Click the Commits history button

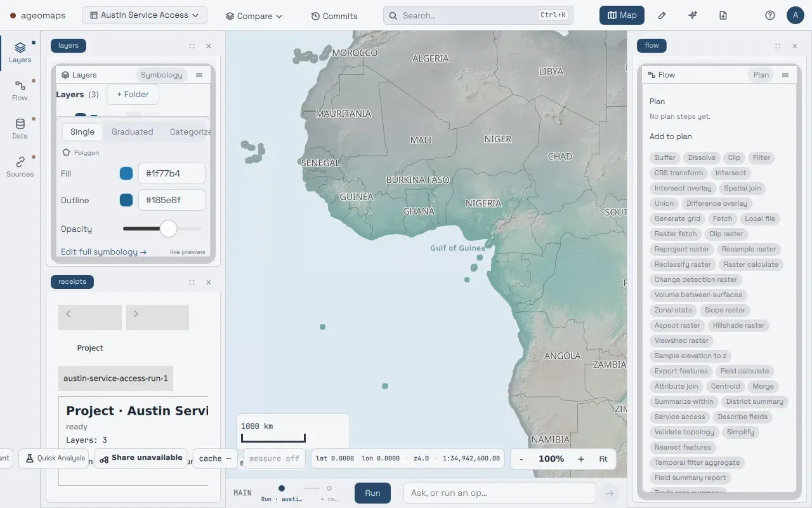tap(334, 16)
